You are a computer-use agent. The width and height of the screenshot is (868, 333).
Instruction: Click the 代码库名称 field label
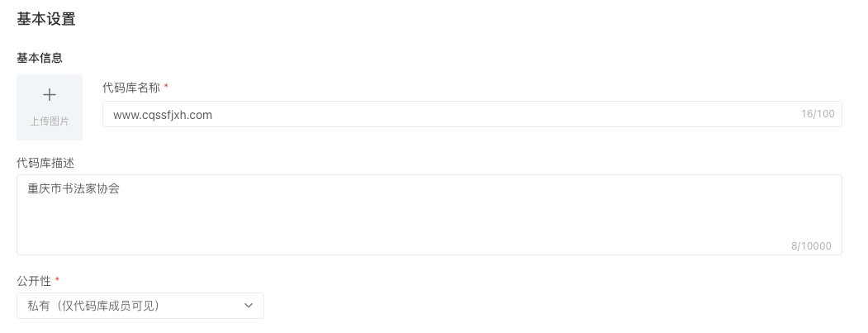point(130,87)
